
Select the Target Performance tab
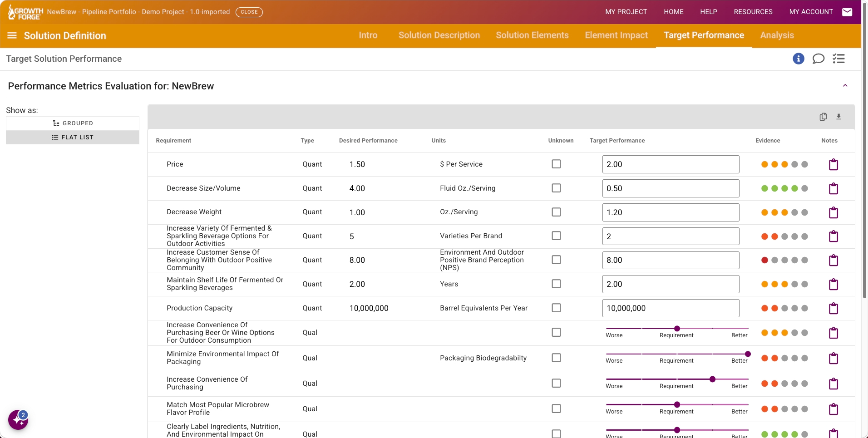[704, 35]
